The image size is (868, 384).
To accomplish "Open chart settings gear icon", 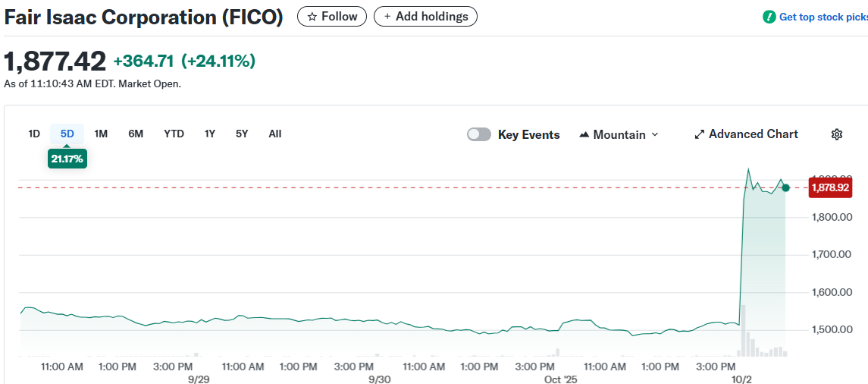I will point(837,134).
